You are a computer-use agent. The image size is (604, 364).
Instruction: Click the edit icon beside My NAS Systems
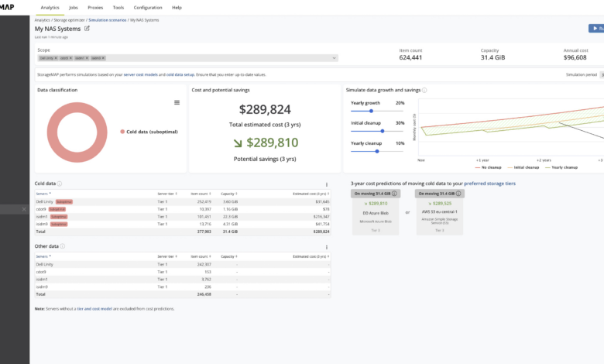(x=87, y=28)
